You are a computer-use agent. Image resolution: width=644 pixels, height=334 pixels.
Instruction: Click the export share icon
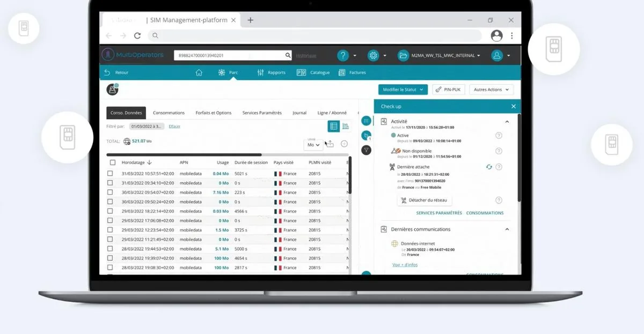pos(330,144)
